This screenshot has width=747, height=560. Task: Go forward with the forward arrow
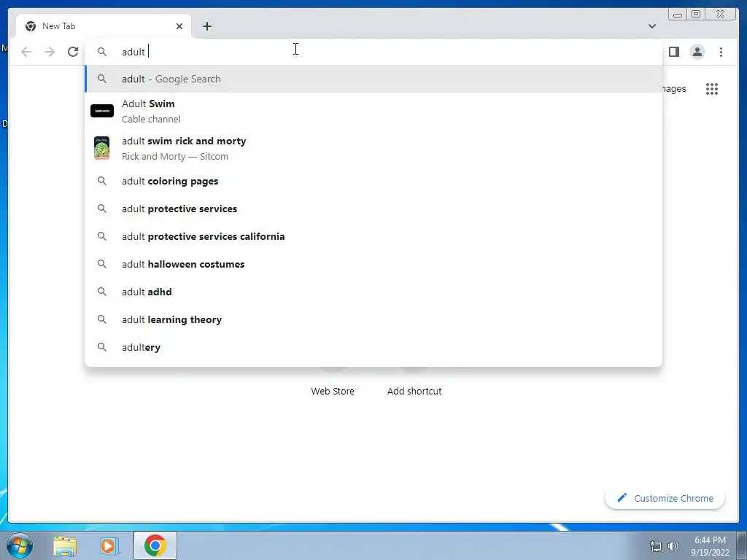pos(50,52)
